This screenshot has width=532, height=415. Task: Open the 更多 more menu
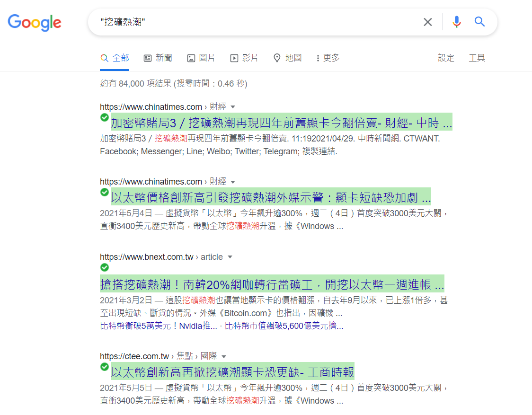tap(328, 58)
